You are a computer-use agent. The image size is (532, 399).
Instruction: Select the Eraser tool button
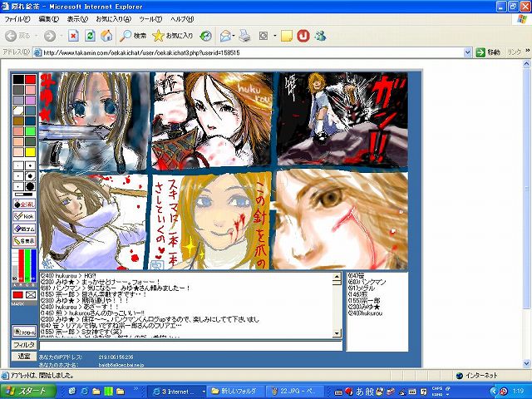(24, 229)
